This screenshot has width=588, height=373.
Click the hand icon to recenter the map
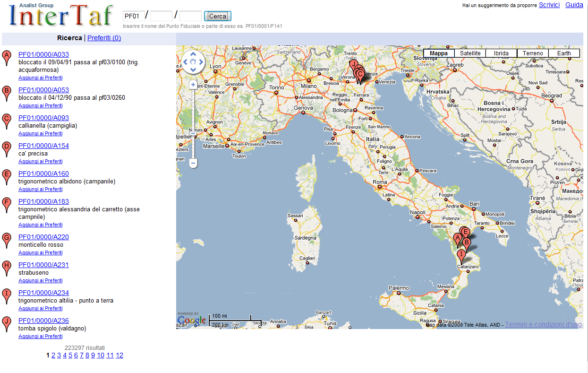tap(193, 62)
